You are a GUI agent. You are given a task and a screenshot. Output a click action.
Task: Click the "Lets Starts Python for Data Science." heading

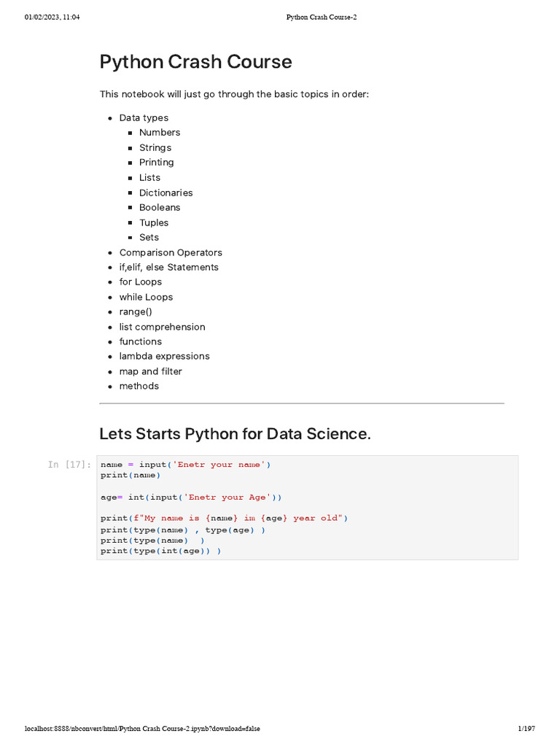235,434
